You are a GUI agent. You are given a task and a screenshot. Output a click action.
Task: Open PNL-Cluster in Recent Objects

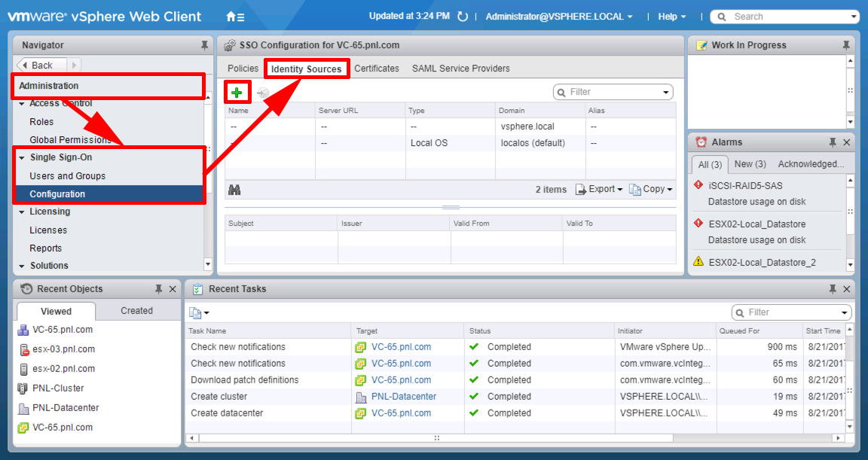(x=58, y=388)
